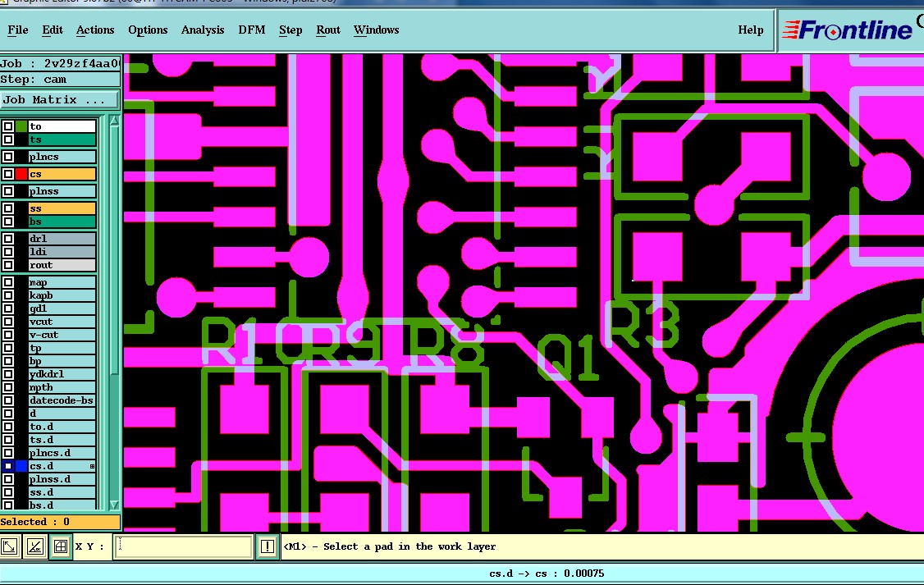Select the ydkdrl layer row
The height and width of the screenshot is (585, 924).
(62, 374)
